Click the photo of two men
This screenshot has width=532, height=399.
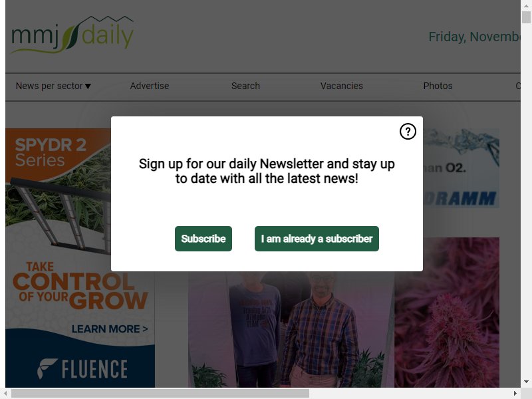point(291,329)
